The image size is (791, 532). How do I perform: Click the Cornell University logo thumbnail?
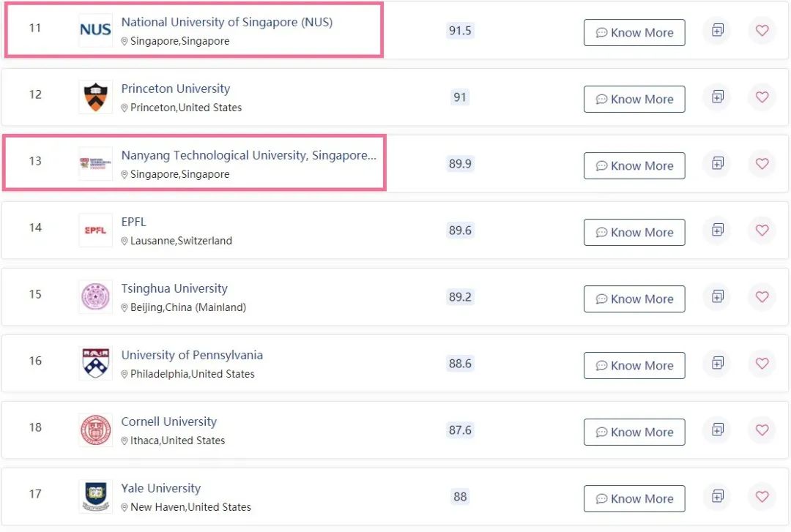(95, 430)
